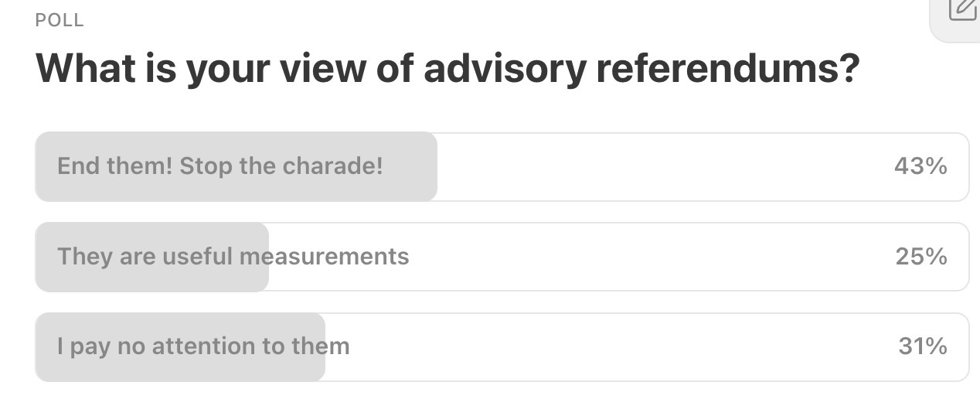Click the 25% result value
Viewport: 980px width, 416px height.
click(x=921, y=257)
